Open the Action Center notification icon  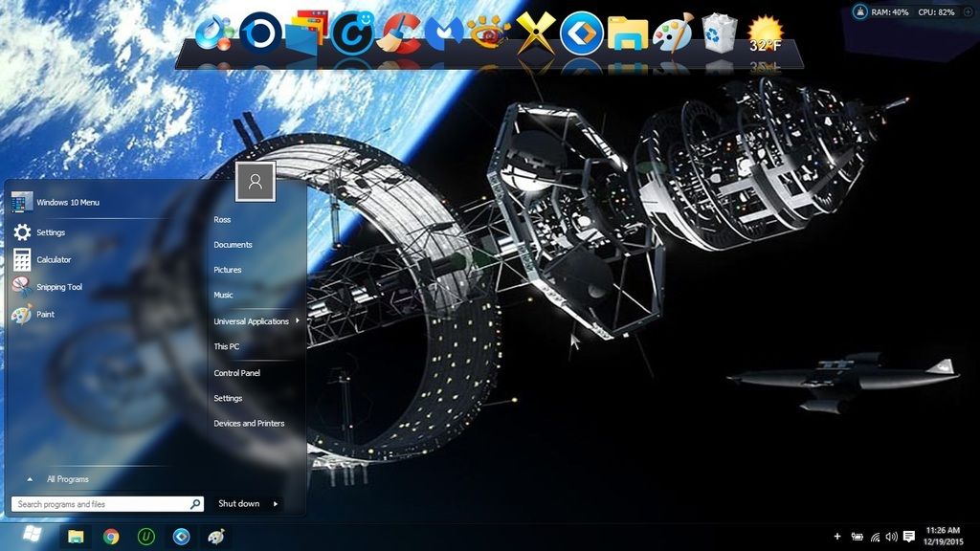pyautogui.click(x=909, y=537)
